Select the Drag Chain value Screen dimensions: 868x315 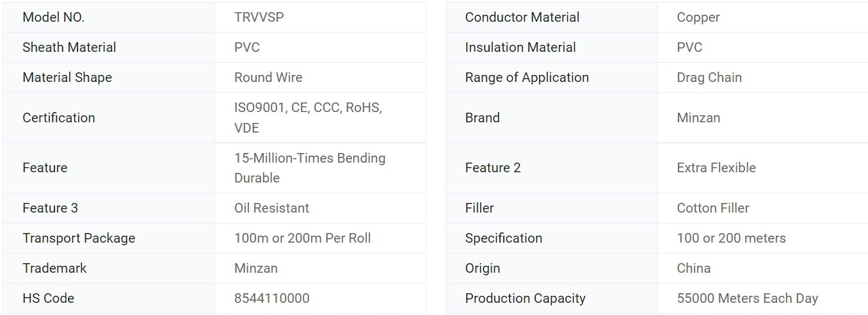[x=709, y=77]
